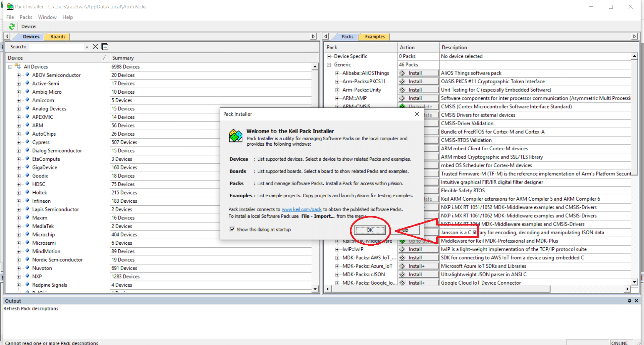Expand the MDK-Packs::cJSON pack node

click(x=337, y=275)
